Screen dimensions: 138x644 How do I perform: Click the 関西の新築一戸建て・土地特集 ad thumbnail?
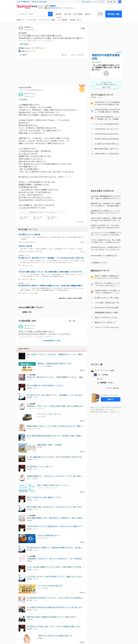pyautogui.click(x=27, y=448)
